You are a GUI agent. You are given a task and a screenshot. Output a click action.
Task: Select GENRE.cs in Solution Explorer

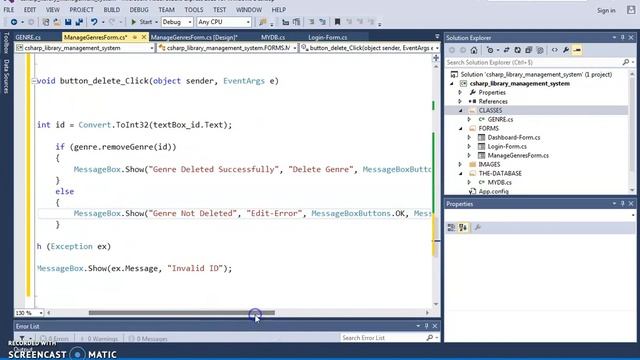click(x=500, y=120)
